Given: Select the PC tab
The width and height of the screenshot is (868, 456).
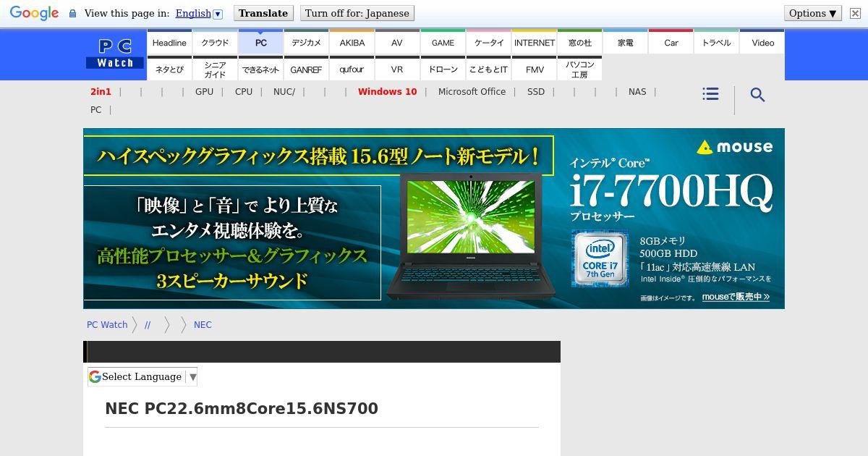Looking at the screenshot, I should pyautogui.click(x=260, y=43).
